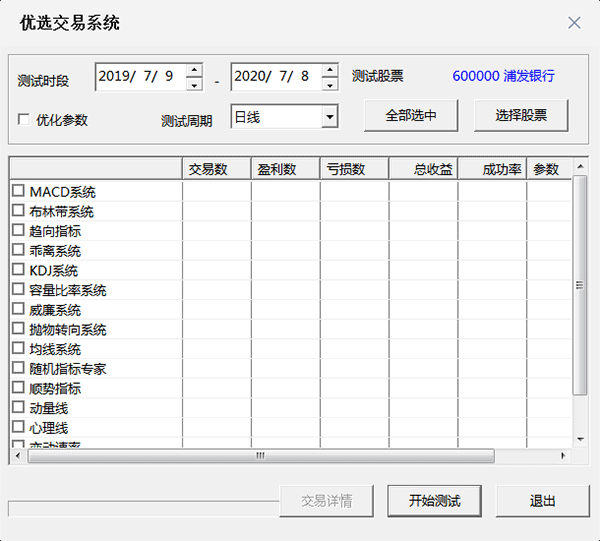This screenshot has width=600, height=541.
Task: Click the horizontal scroll right arrow
Action: [563, 456]
